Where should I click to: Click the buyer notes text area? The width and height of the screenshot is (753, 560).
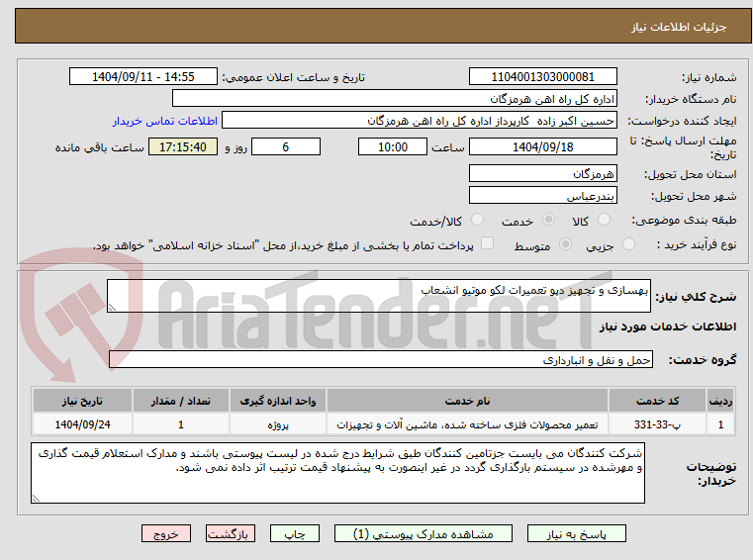click(337, 473)
